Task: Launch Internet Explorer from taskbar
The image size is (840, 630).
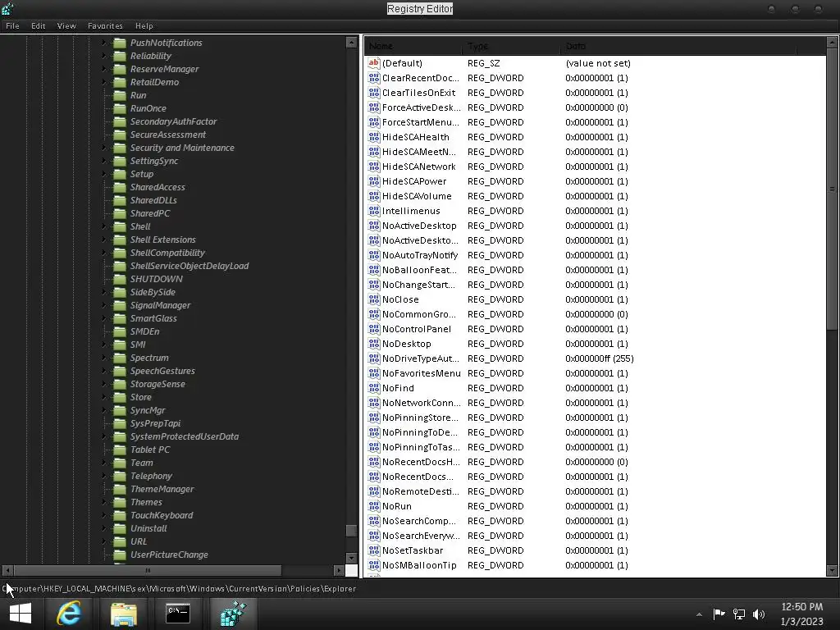Action: (x=69, y=614)
